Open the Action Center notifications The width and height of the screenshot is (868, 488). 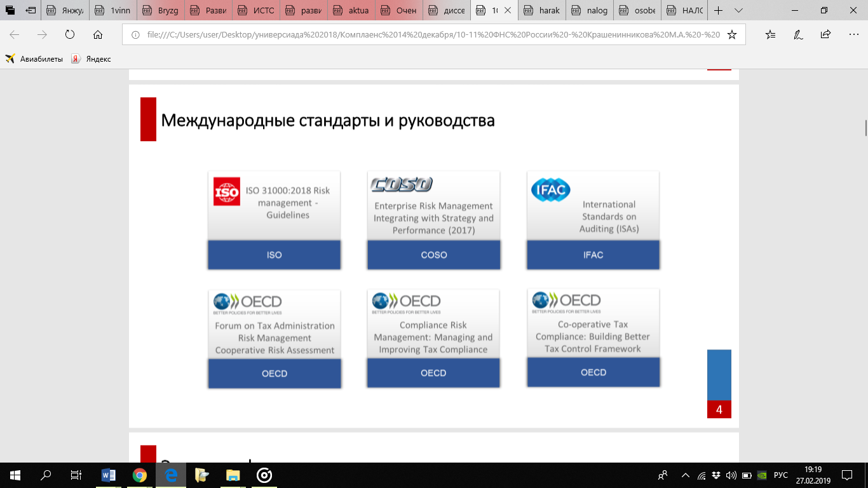pos(847,475)
